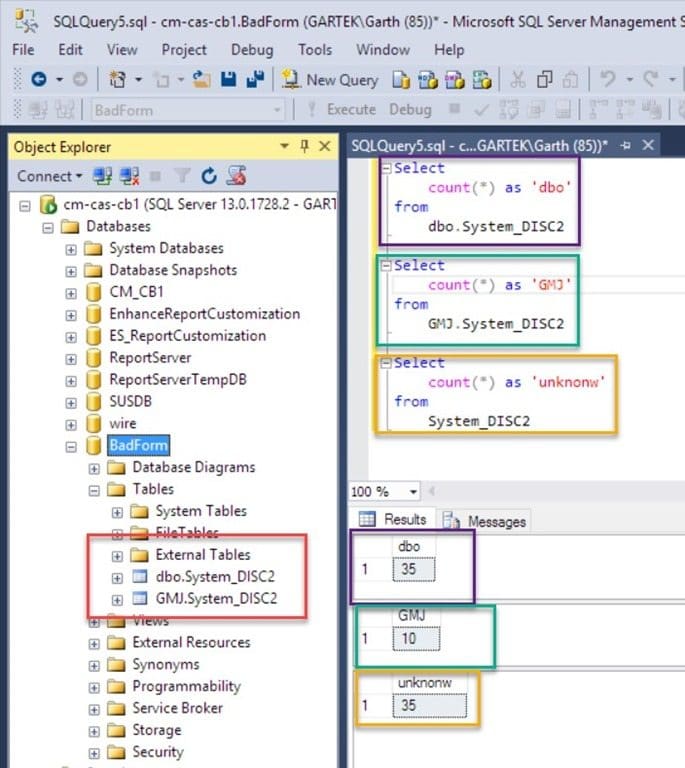Click the New Query button
The height and width of the screenshot is (768, 685).
(331, 79)
